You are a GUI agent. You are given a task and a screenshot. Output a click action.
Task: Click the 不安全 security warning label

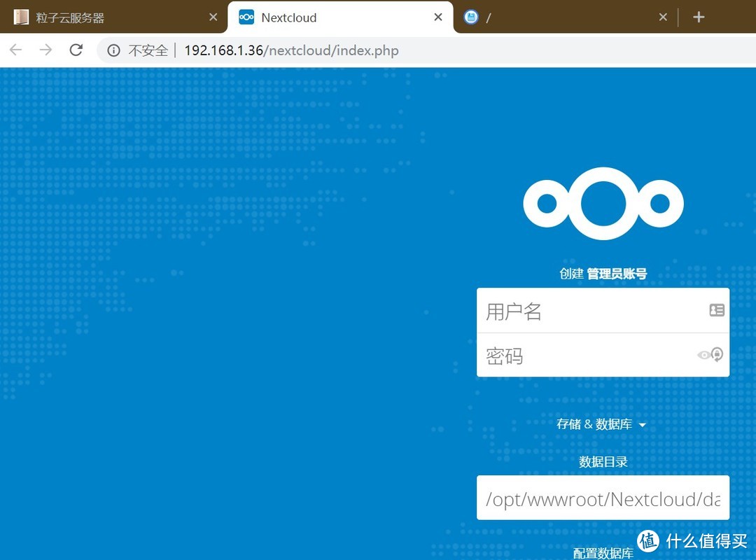(x=148, y=50)
